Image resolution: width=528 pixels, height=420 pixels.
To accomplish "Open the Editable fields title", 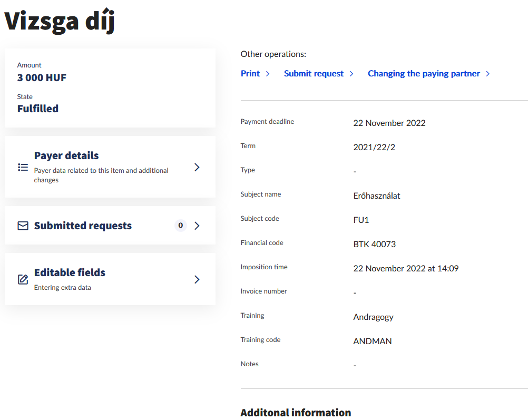I will 70,272.
